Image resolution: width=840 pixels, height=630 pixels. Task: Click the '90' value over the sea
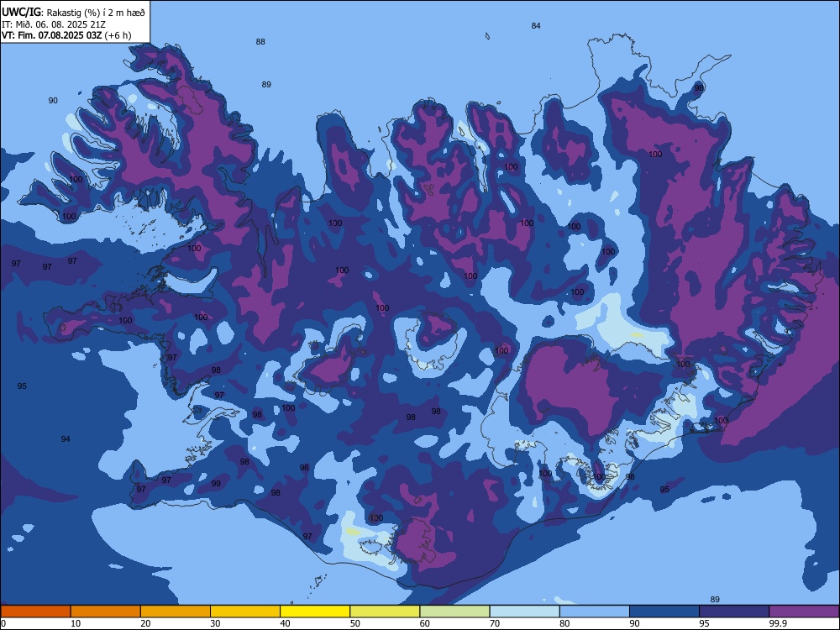[x=53, y=101]
